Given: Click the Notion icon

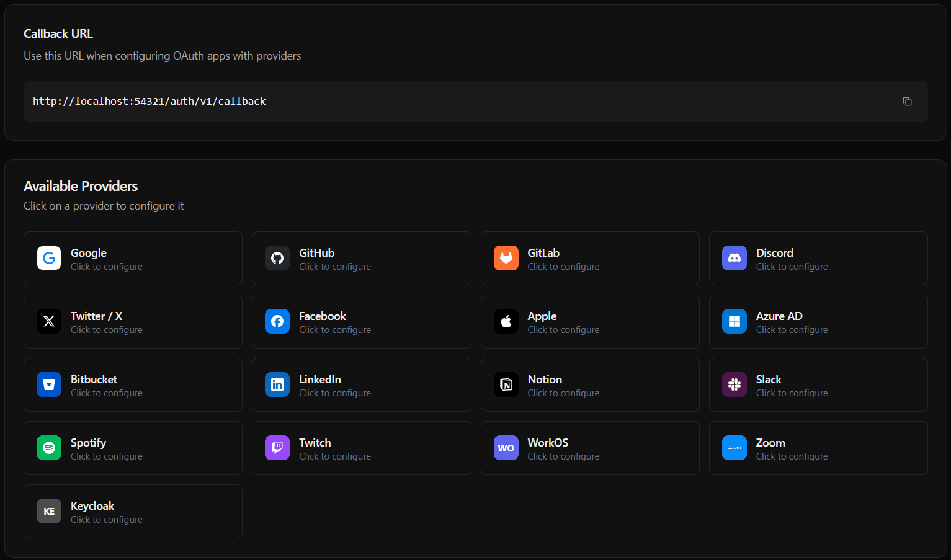Looking at the screenshot, I should coord(506,384).
